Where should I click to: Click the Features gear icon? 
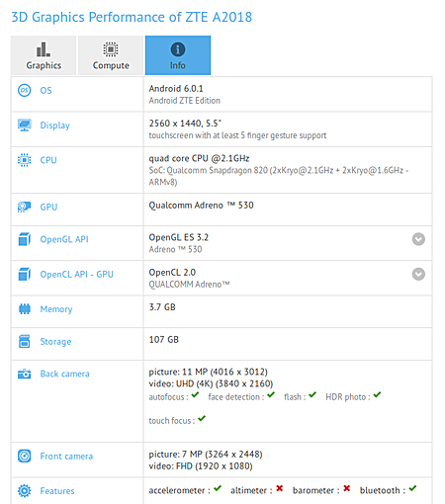(24, 491)
